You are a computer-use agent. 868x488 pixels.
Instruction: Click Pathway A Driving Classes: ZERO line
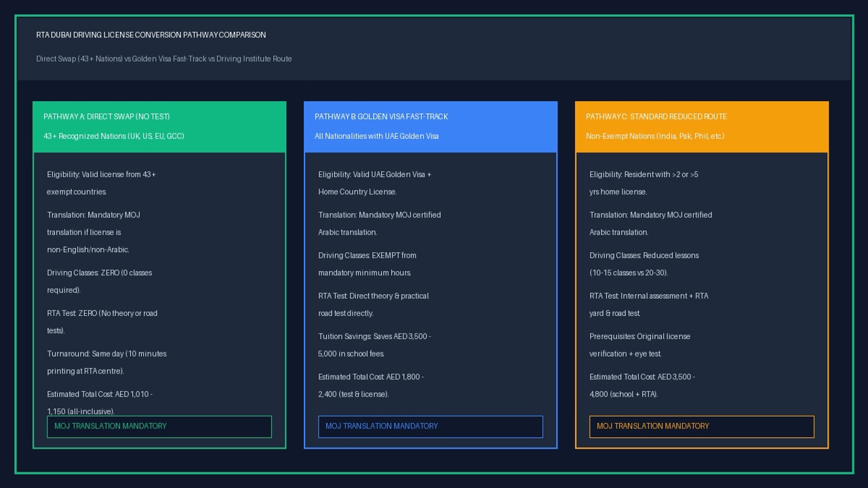100,281
